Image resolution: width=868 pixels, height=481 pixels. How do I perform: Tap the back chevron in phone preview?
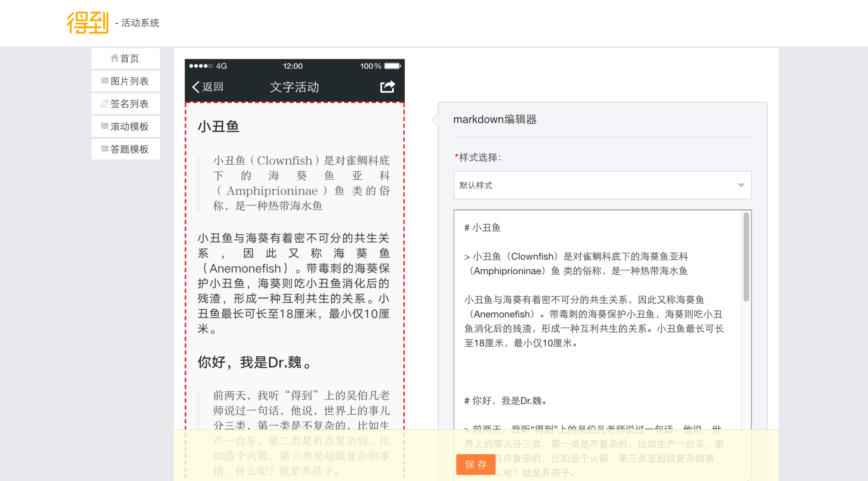[196, 87]
